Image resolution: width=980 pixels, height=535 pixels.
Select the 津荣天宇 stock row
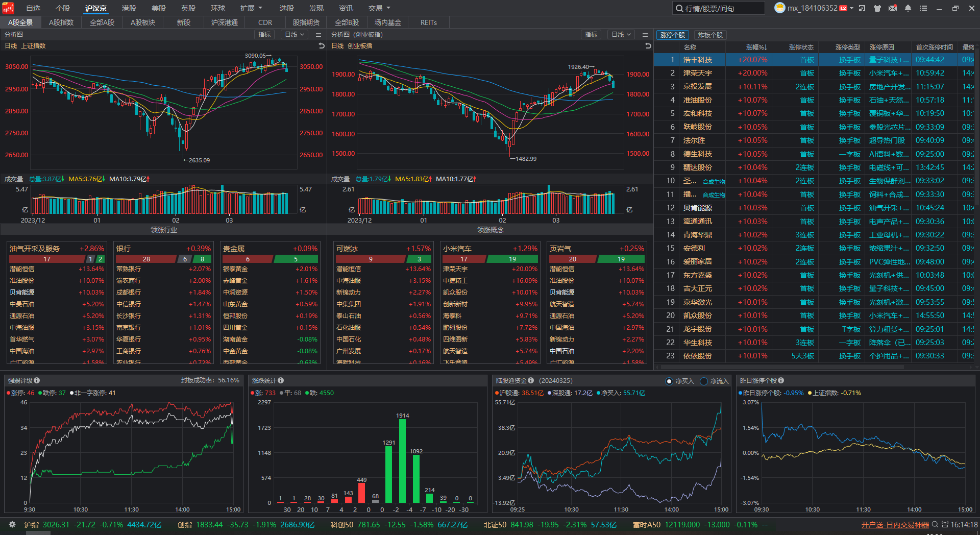pos(814,73)
